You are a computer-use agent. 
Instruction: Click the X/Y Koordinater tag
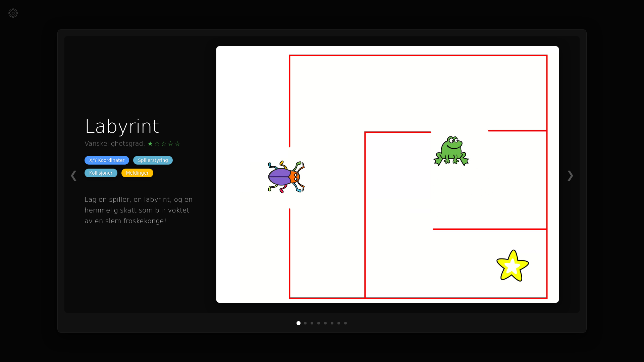(107, 160)
